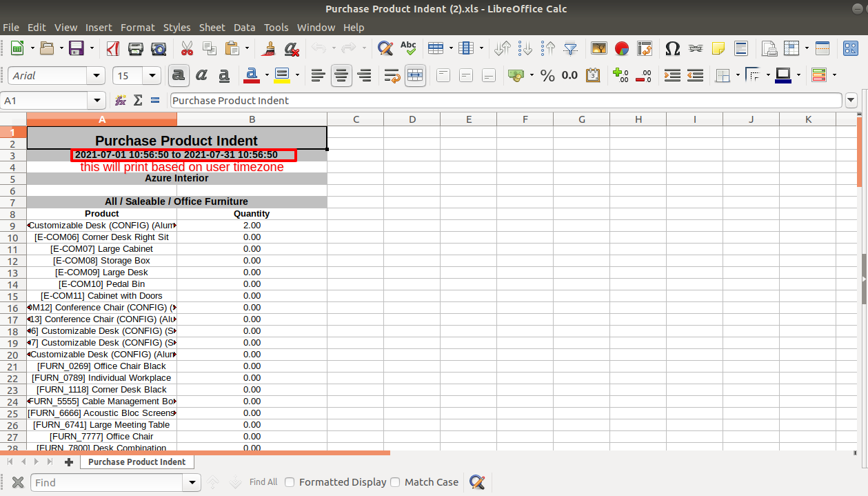
Task: Open Paste options dropdown arrow
Action: 247,48
